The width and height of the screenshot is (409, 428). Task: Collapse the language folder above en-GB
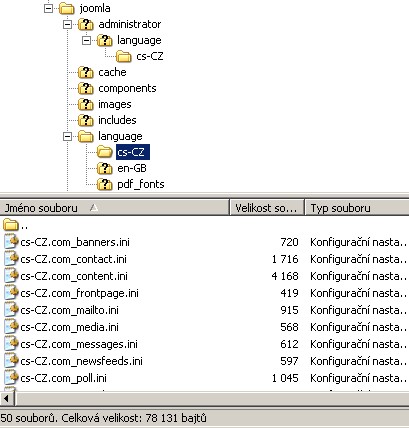(67, 136)
